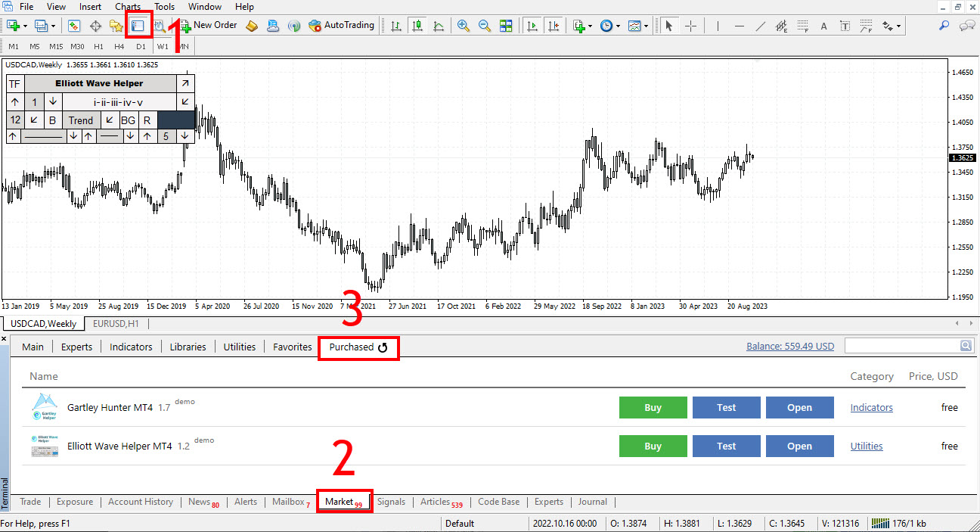Viewport: 980px width, 532px height.
Task: Open the Insert menu
Action: coord(90,7)
